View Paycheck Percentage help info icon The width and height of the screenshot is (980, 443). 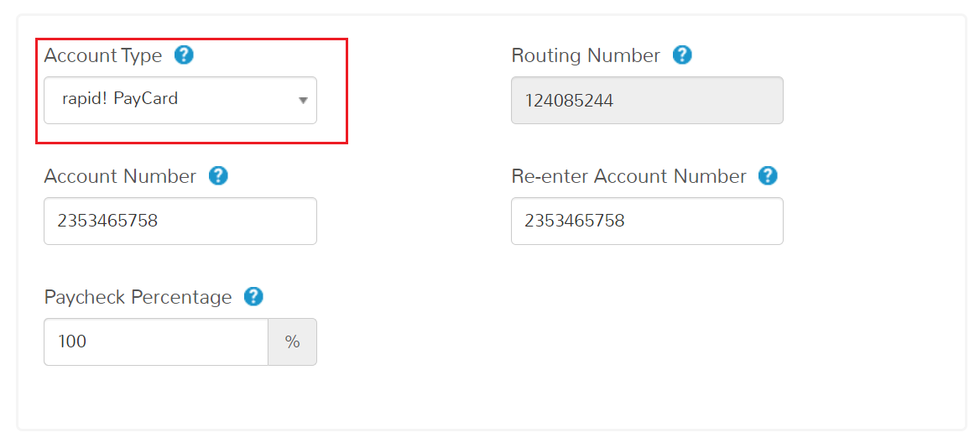pos(253,297)
